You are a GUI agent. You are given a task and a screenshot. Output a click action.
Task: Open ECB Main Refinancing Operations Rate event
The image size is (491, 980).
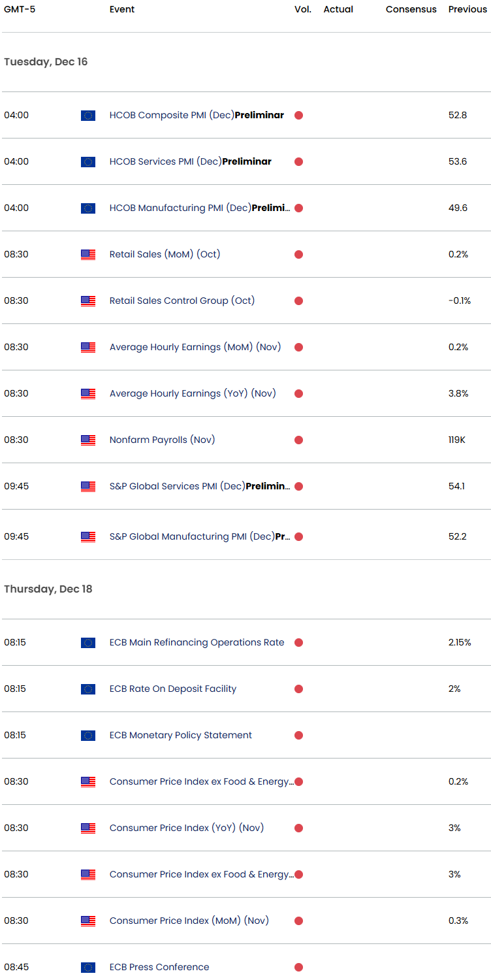197,643
